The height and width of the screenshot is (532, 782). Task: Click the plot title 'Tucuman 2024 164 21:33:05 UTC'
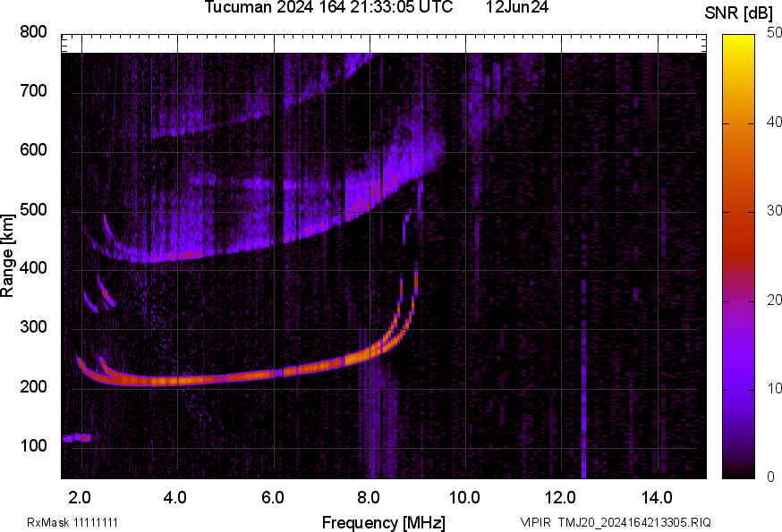point(328,7)
